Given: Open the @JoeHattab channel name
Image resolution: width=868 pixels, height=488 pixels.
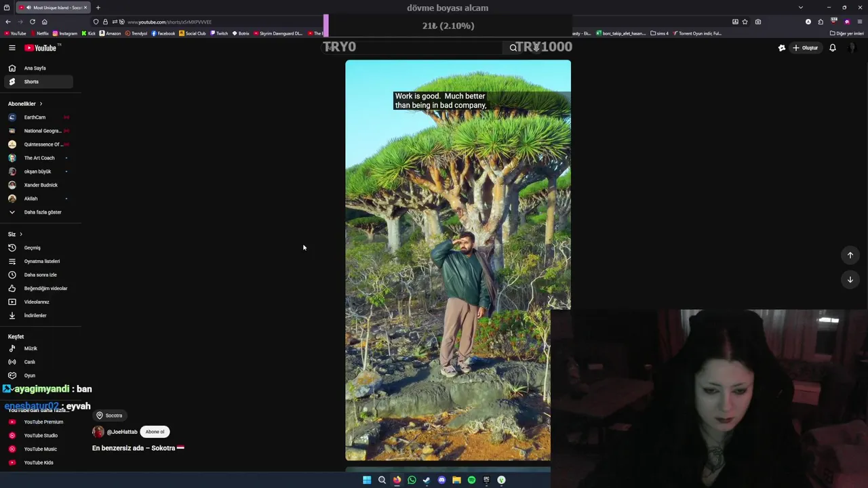Looking at the screenshot, I should coord(122,432).
